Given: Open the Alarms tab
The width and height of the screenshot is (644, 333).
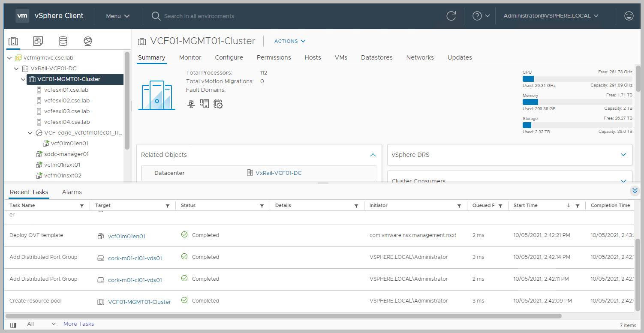Looking at the screenshot, I should coord(72,192).
